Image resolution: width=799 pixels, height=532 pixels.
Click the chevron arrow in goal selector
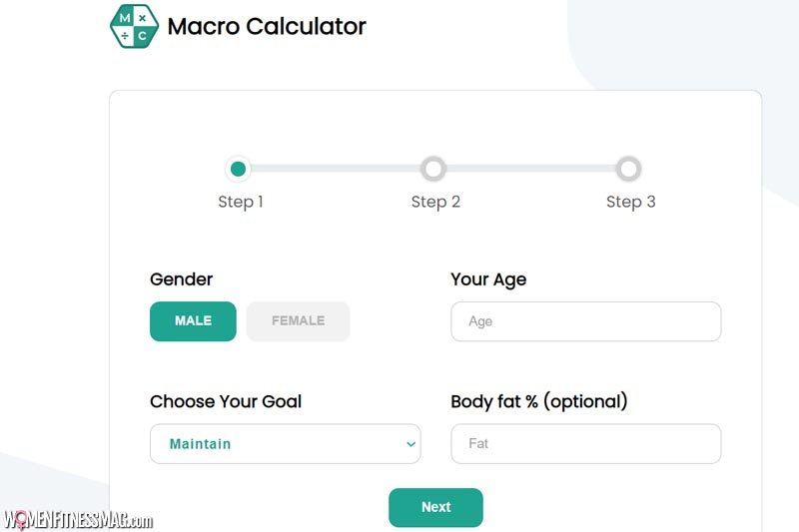[x=410, y=444]
